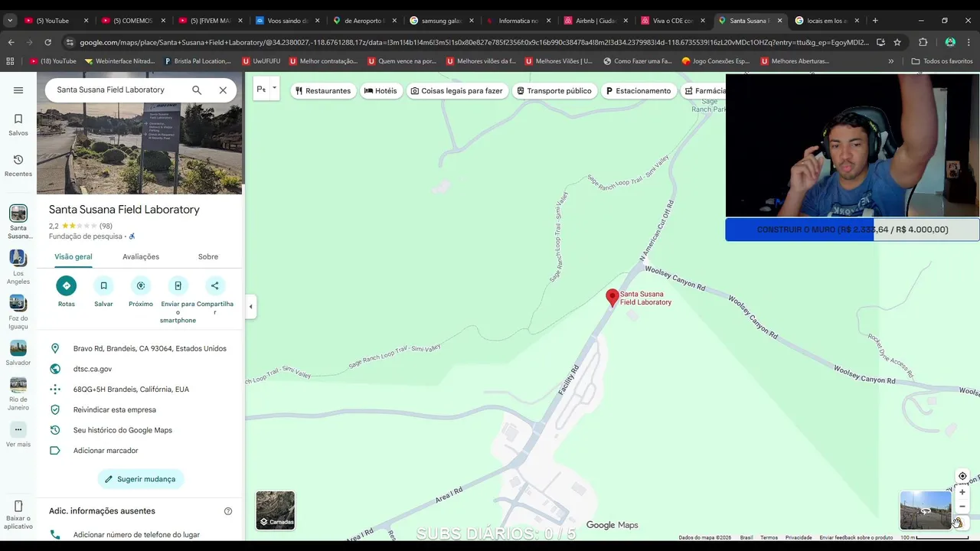Select Coisas legais para fazer chip
980x551 pixels.
[x=456, y=90]
